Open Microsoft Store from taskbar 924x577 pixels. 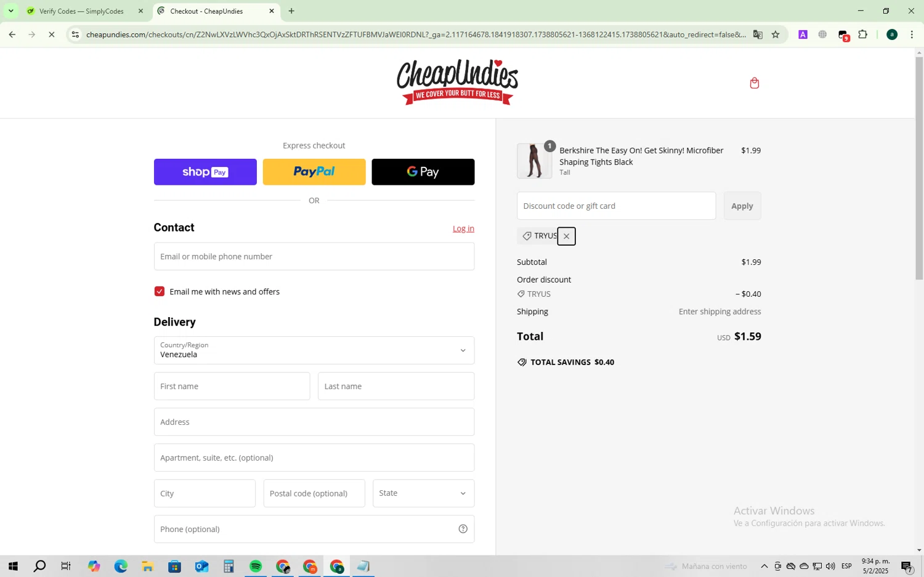pyautogui.click(x=175, y=567)
